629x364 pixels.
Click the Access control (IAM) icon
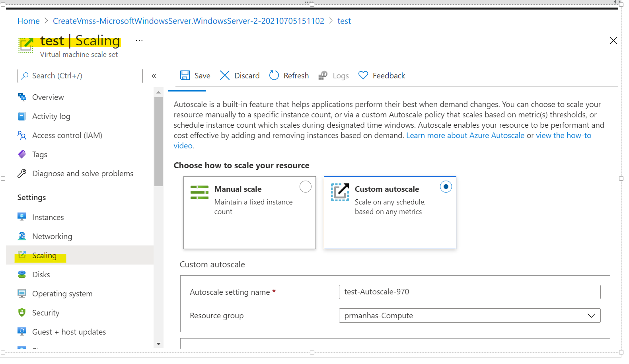point(22,135)
